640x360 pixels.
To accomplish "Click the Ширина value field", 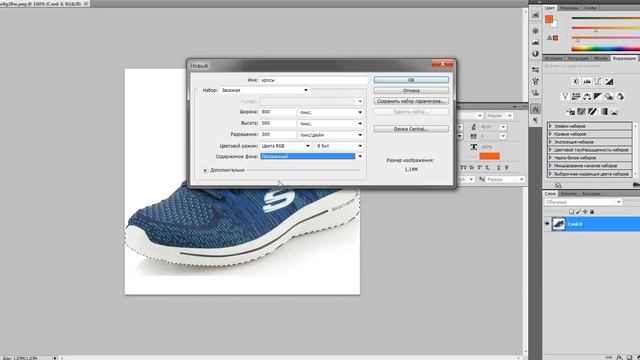I will click(278, 112).
